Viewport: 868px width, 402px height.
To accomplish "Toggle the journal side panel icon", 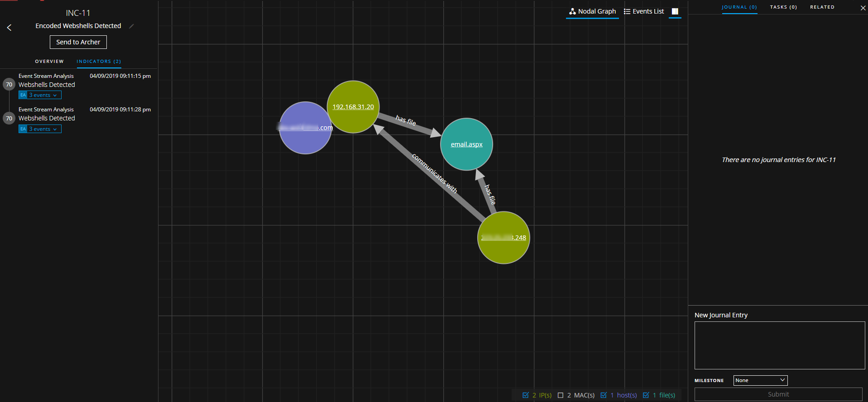I will (675, 11).
